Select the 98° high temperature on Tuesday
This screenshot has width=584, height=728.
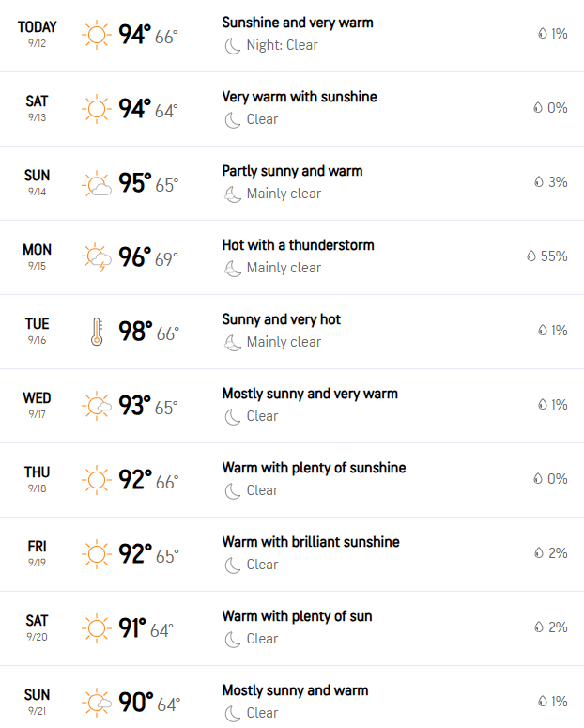135,332
